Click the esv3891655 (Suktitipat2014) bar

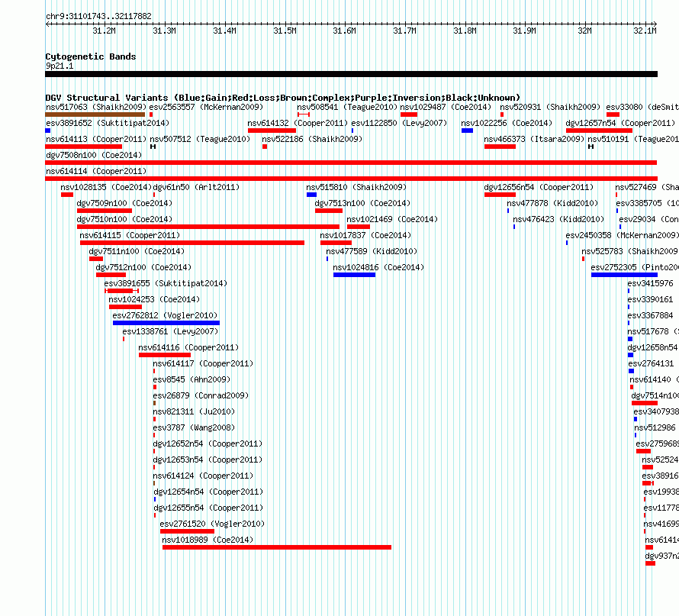coord(121,291)
